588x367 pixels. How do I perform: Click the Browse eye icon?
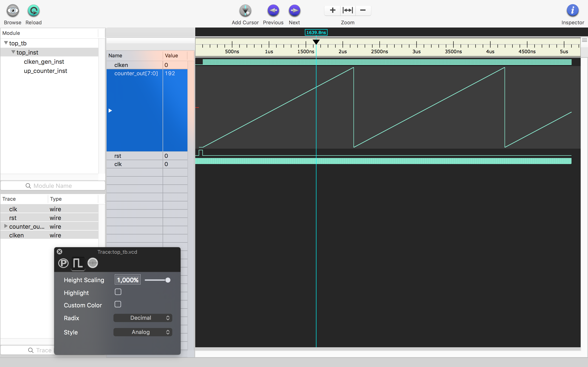point(13,11)
